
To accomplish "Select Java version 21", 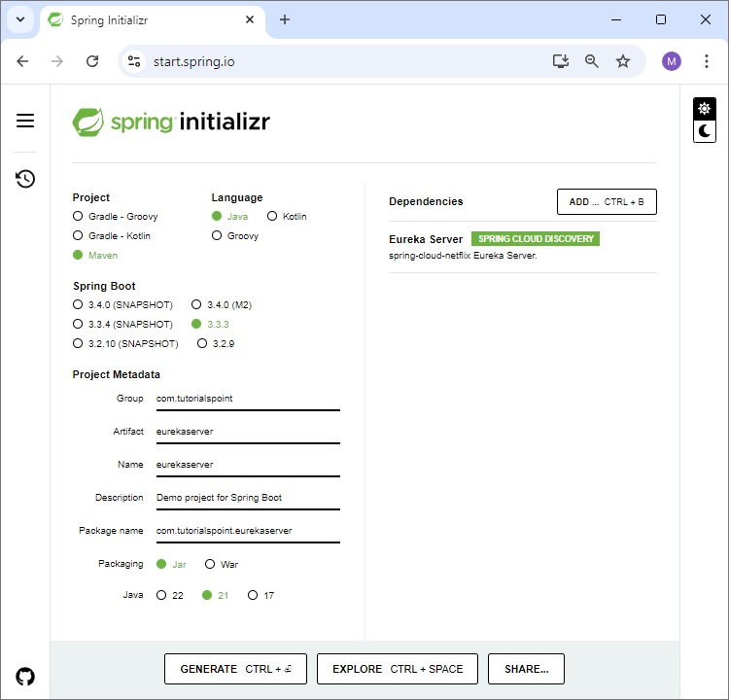I will [x=215, y=595].
